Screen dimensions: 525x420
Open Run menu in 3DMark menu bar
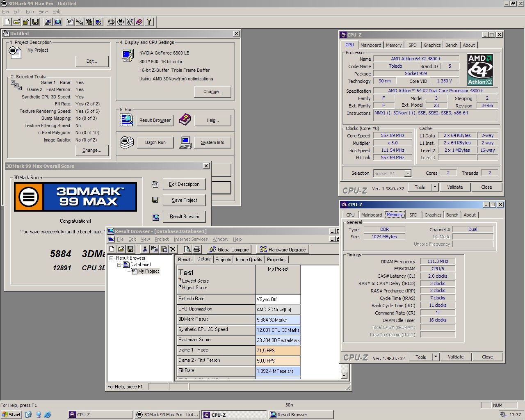click(x=30, y=11)
